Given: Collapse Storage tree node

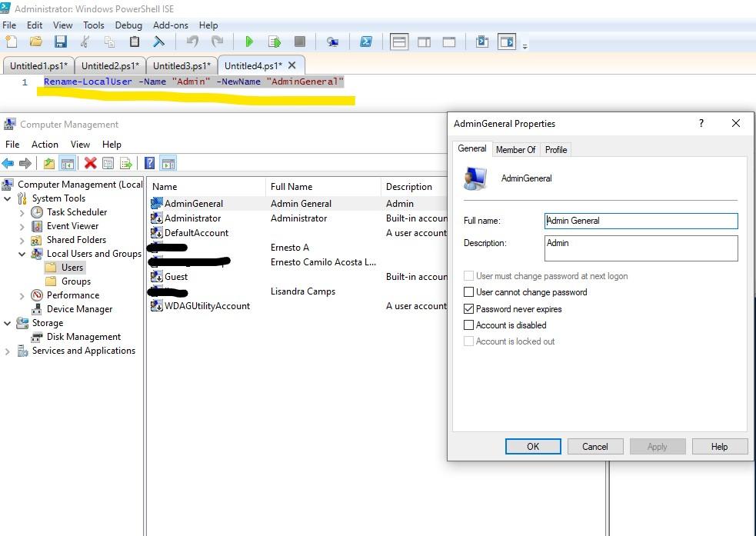Looking at the screenshot, I should [7, 324].
